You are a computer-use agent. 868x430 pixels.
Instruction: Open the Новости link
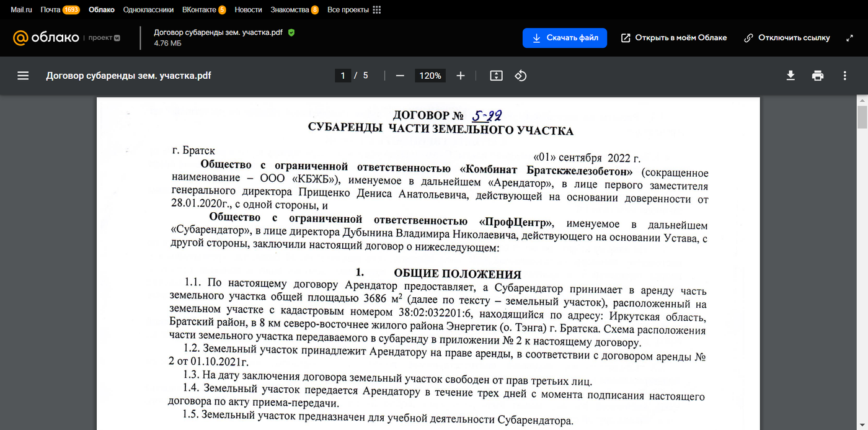click(248, 10)
